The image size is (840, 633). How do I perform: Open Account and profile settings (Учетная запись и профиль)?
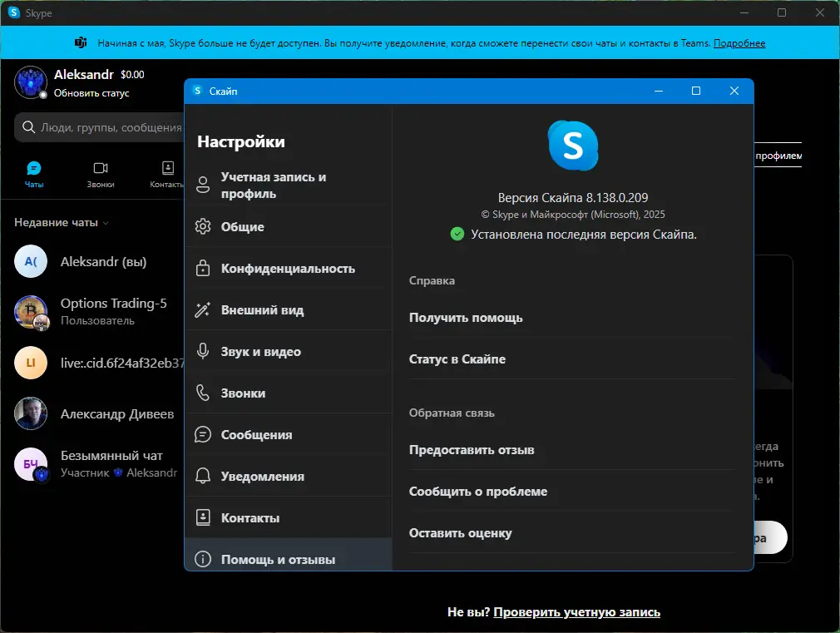click(289, 185)
